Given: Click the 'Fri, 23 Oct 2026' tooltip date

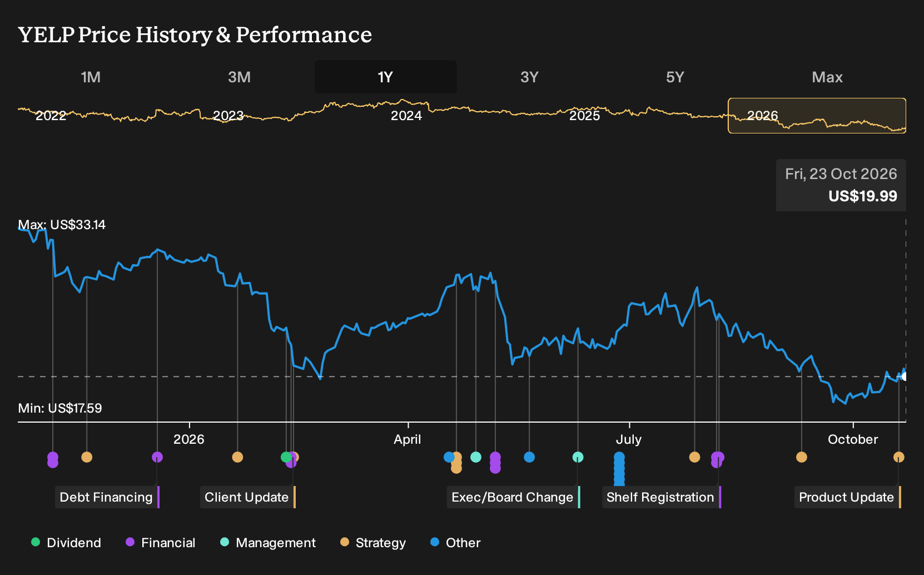Looking at the screenshot, I should pyautogui.click(x=841, y=174).
